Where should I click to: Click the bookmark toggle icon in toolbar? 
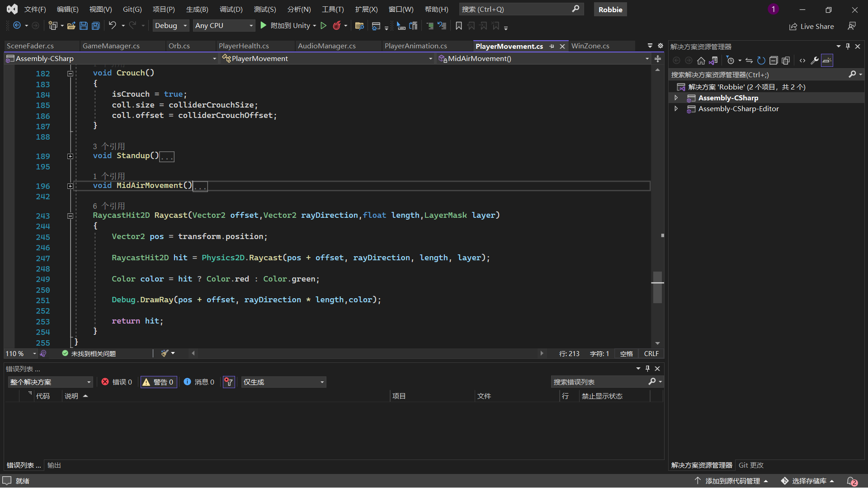(458, 26)
